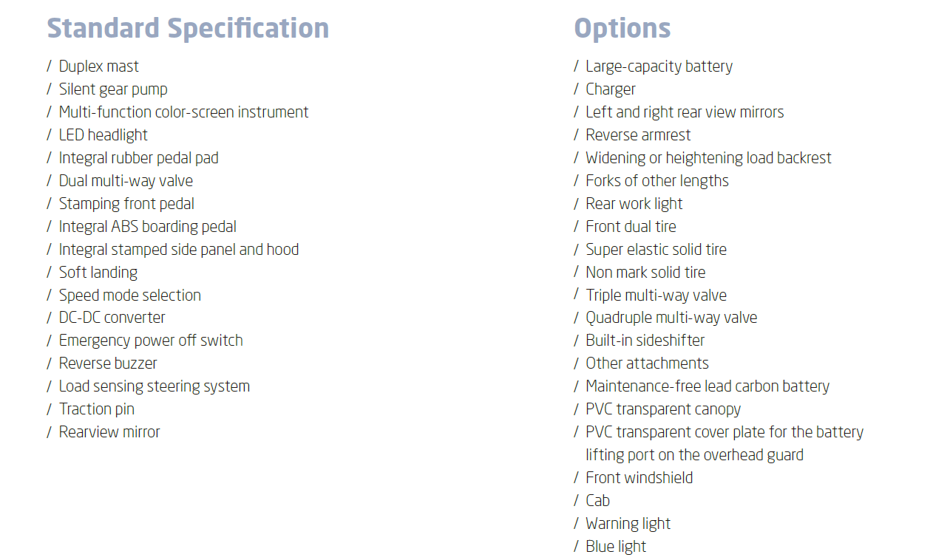Click the Silent gear pump entry
This screenshot has width=933, height=560.
click(x=113, y=89)
